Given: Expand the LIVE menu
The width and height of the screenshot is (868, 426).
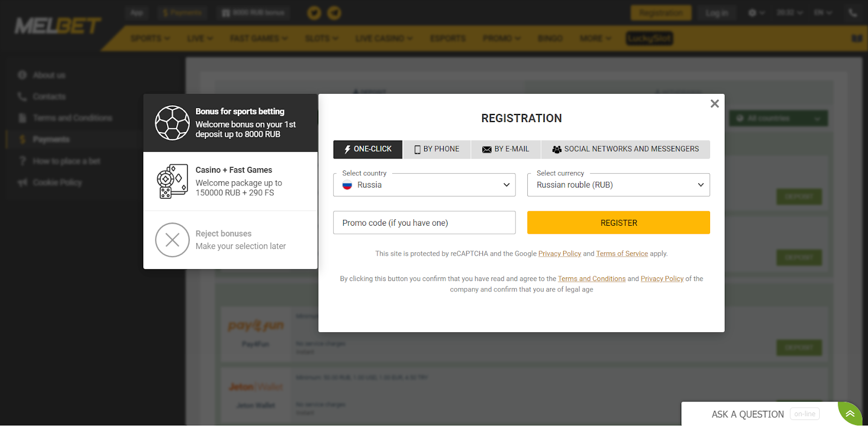Looking at the screenshot, I should click(x=200, y=39).
